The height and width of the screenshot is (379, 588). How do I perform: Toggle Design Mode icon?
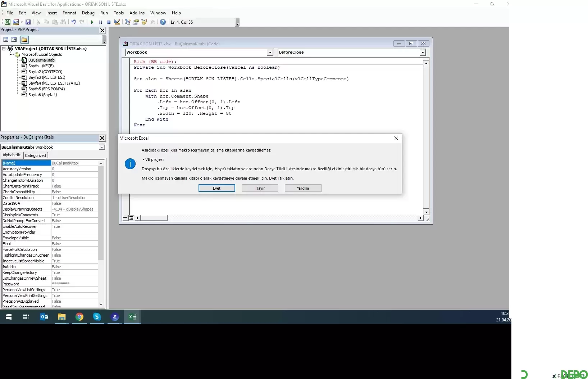[x=117, y=22]
